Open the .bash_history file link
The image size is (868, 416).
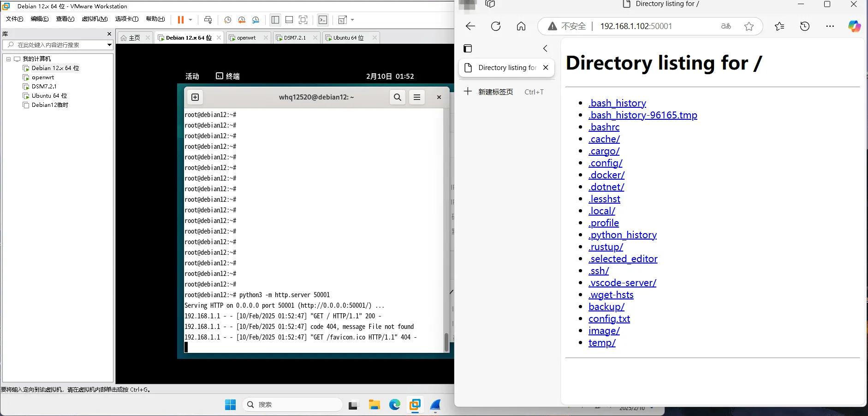pos(617,103)
